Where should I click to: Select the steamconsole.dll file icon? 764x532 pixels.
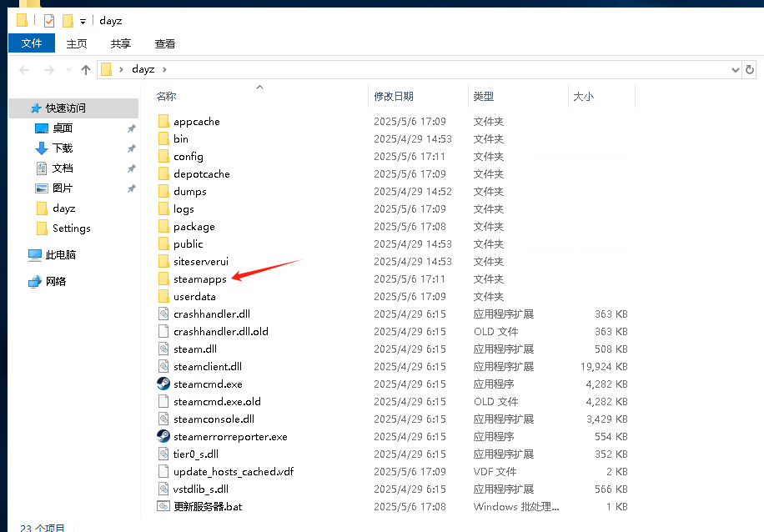(x=163, y=419)
